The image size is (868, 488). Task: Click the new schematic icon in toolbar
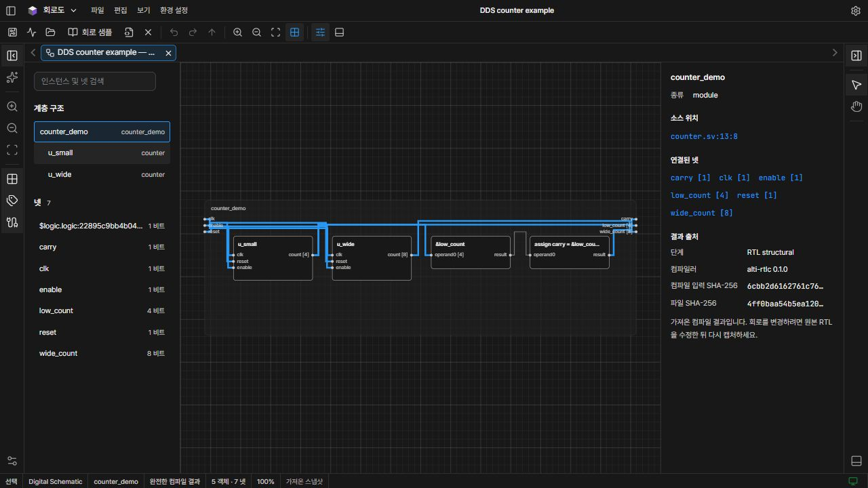click(12, 33)
